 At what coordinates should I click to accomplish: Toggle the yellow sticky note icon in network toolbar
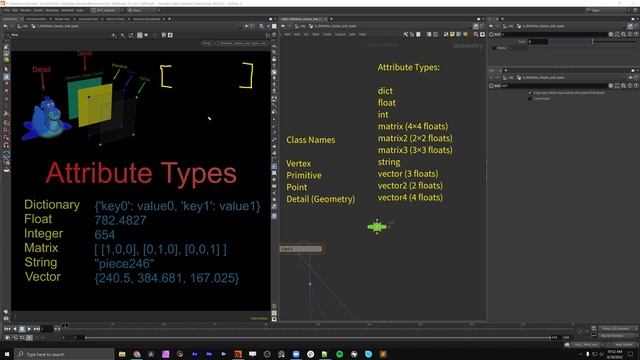[452, 35]
